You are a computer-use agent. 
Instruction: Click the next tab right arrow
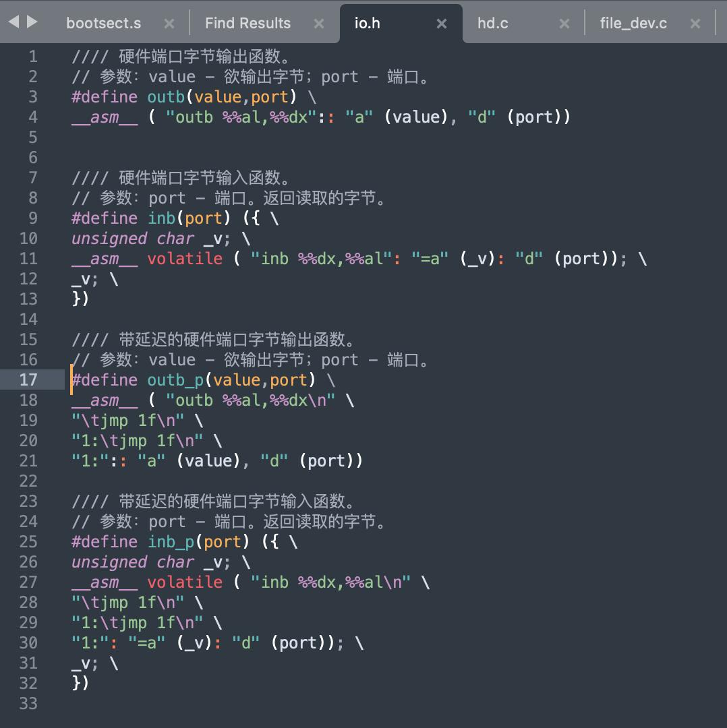coord(32,22)
